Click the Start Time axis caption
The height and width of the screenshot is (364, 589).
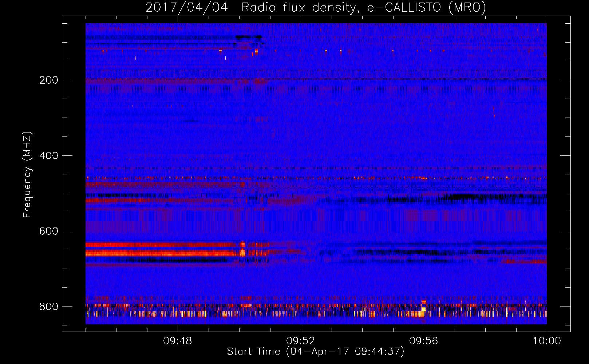pos(316,352)
